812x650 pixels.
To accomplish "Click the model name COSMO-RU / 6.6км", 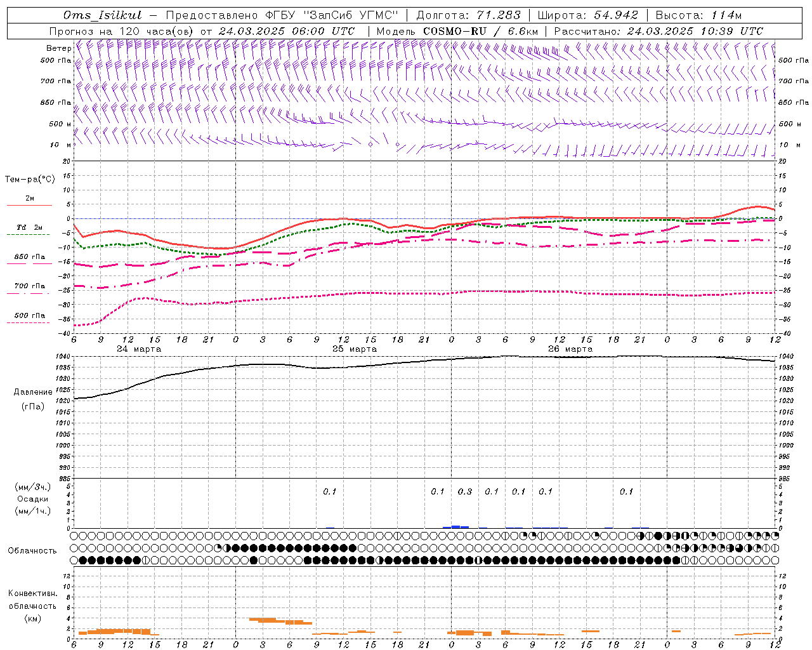I will 480,31.
